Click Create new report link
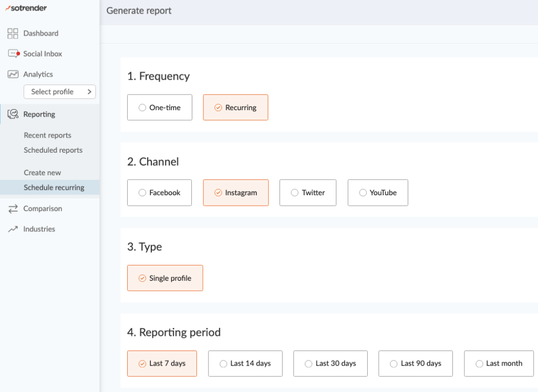 [x=42, y=173]
